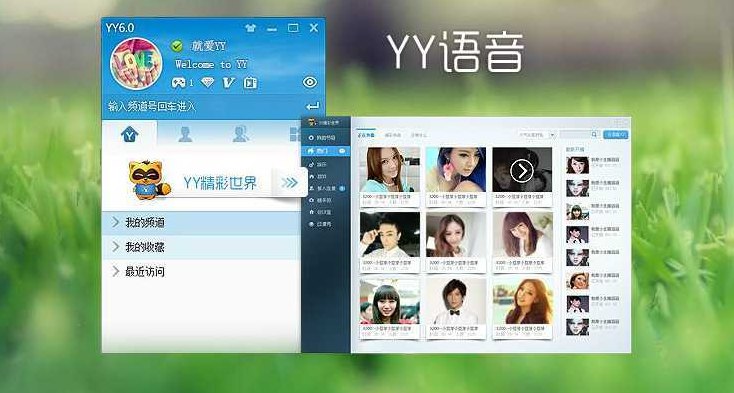The width and height of the screenshot is (734, 393).
Task: Click the V VIP badge icon
Action: click(228, 83)
